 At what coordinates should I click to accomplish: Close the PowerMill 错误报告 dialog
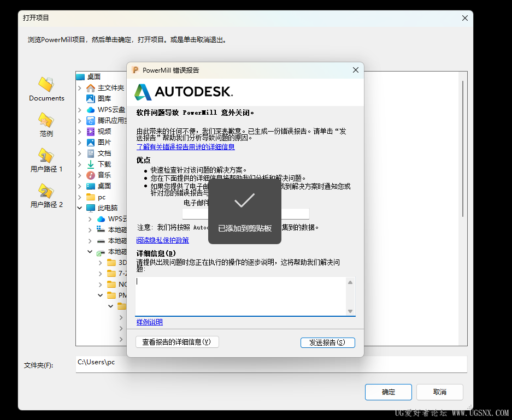tap(356, 70)
